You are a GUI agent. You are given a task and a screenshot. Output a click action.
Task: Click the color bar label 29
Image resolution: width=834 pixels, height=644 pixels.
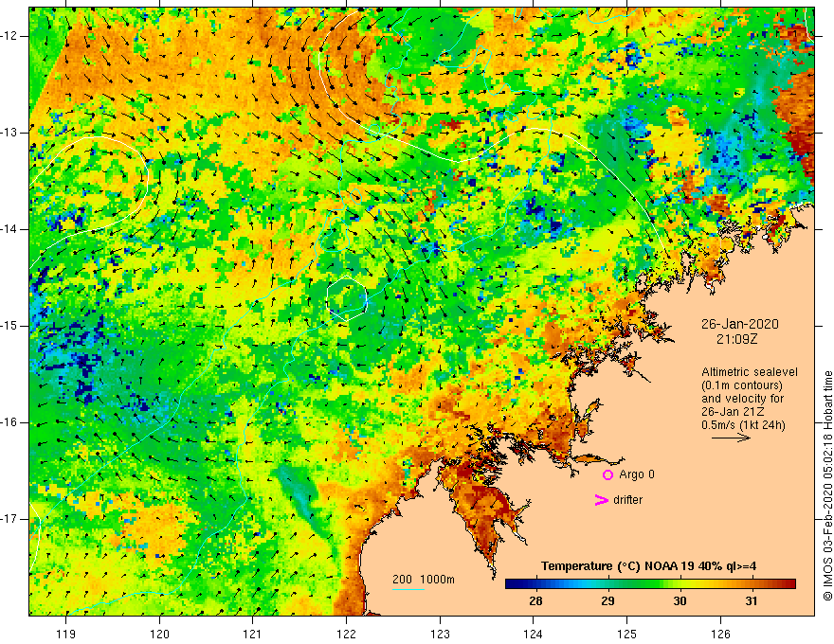click(607, 601)
